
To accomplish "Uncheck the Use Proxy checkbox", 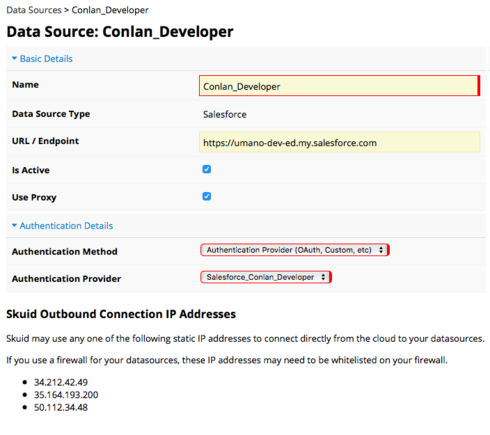I will 207,196.
